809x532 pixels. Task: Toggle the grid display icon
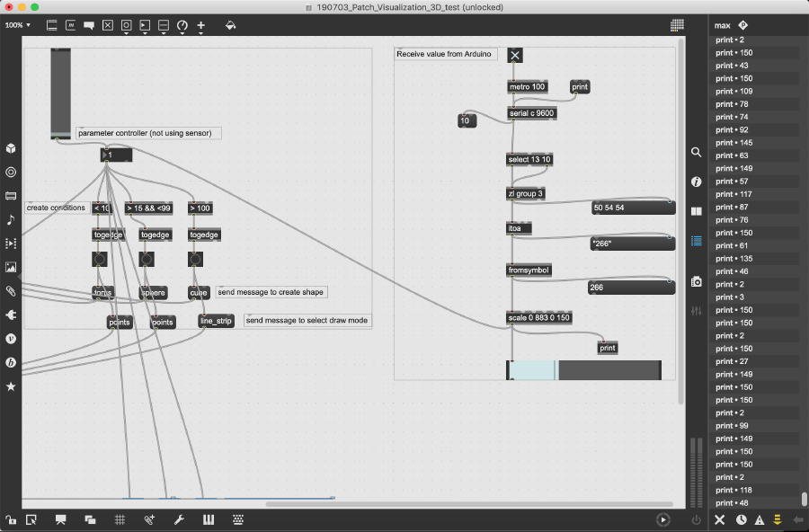coord(120,519)
